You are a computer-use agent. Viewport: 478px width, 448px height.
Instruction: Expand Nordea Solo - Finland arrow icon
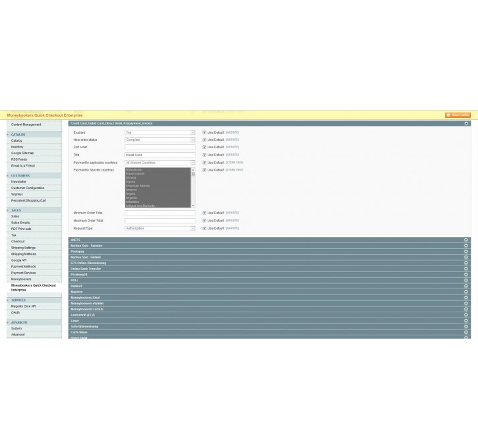(x=466, y=258)
